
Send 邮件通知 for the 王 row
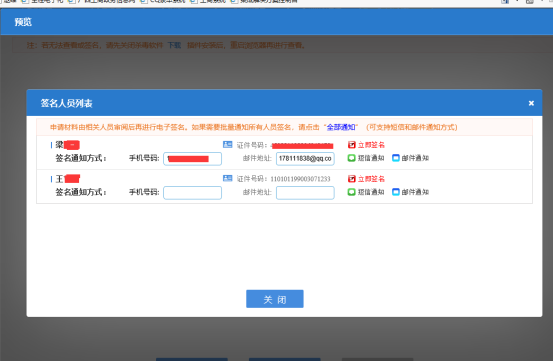click(415, 192)
